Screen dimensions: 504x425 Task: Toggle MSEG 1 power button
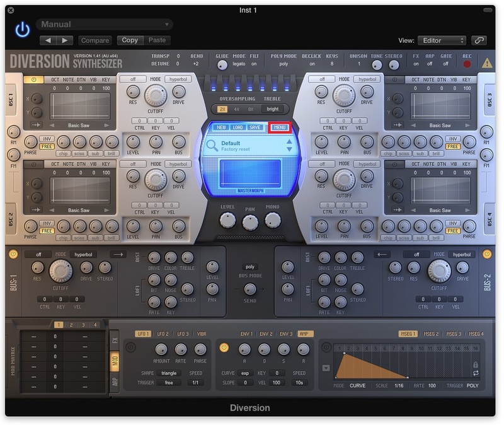coord(326,347)
